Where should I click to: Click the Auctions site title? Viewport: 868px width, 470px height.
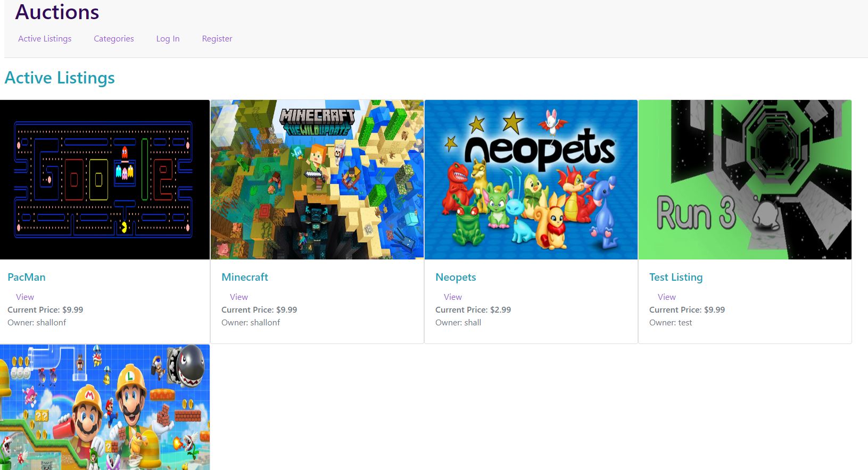click(x=57, y=12)
